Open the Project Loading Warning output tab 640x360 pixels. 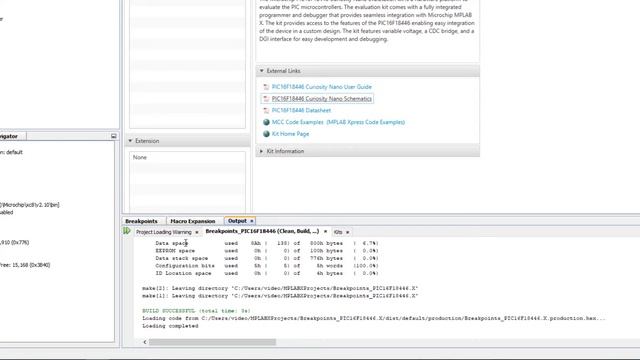[164, 232]
